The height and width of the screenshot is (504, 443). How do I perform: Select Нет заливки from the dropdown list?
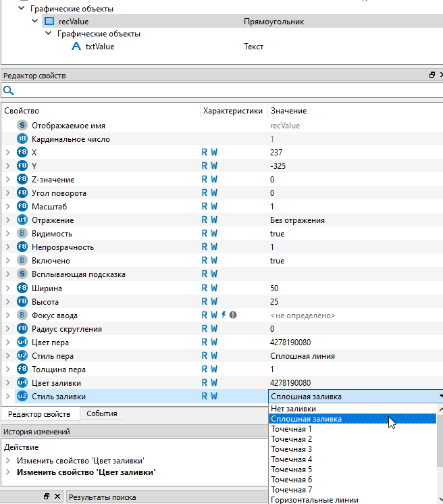coord(293,409)
